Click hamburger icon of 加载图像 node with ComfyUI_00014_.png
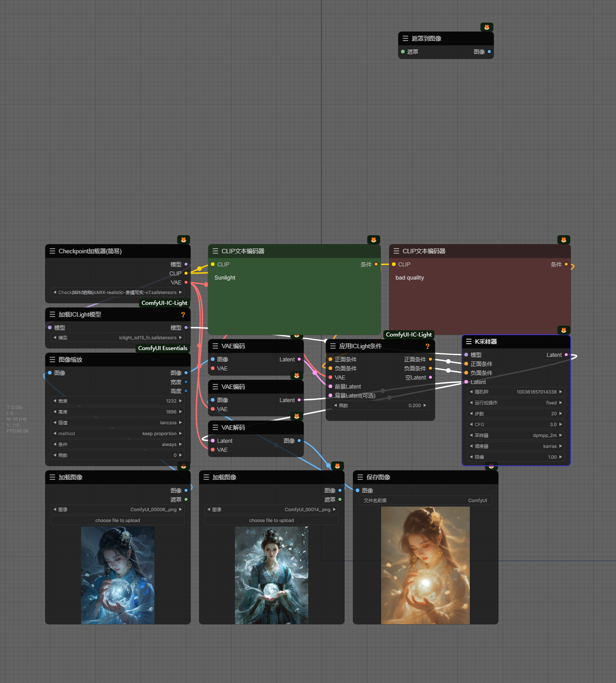This screenshot has height=683, width=616. click(x=206, y=477)
